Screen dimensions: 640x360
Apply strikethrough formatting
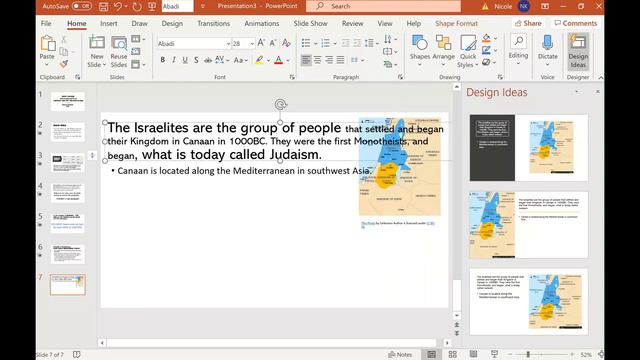[208, 60]
